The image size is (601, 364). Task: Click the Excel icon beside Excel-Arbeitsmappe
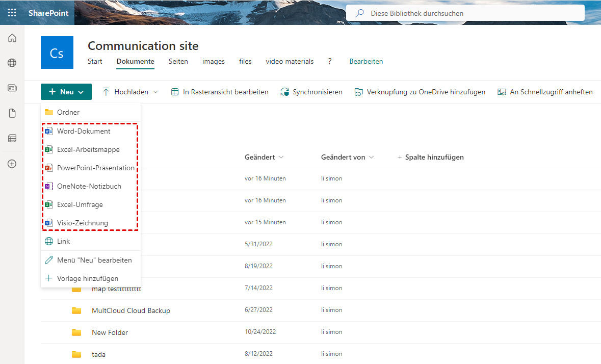tap(48, 149)
